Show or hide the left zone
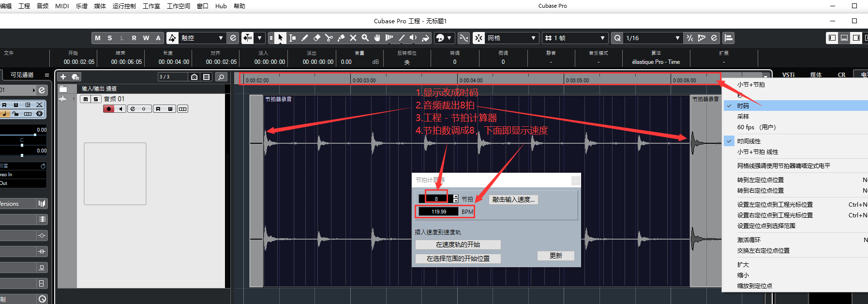 coord(832,38)
